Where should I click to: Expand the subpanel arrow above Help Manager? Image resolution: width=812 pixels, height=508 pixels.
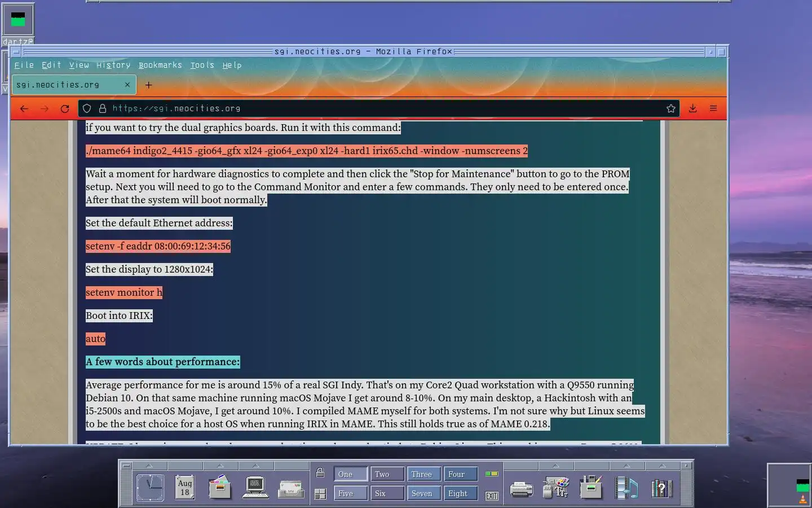coord(662,466)
